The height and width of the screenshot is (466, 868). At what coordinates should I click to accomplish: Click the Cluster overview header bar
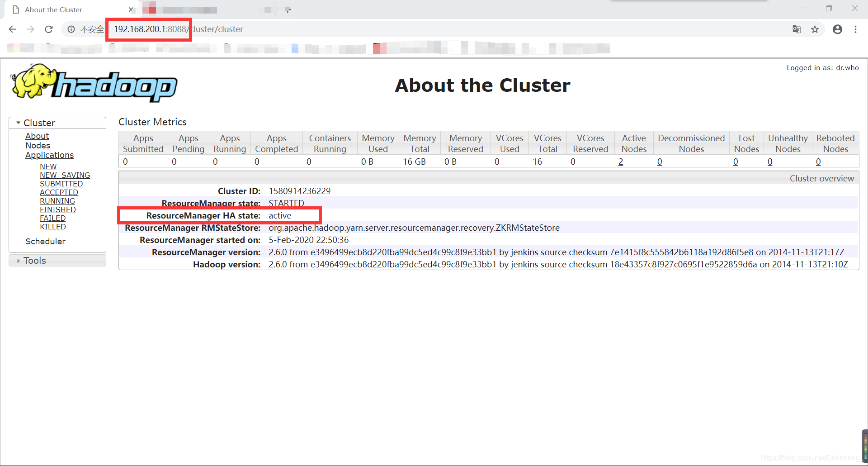coord(489,178)
